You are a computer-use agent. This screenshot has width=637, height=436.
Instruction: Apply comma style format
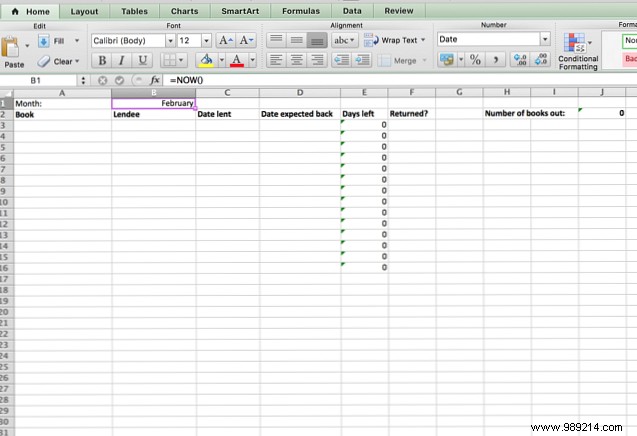pos(496,60)
